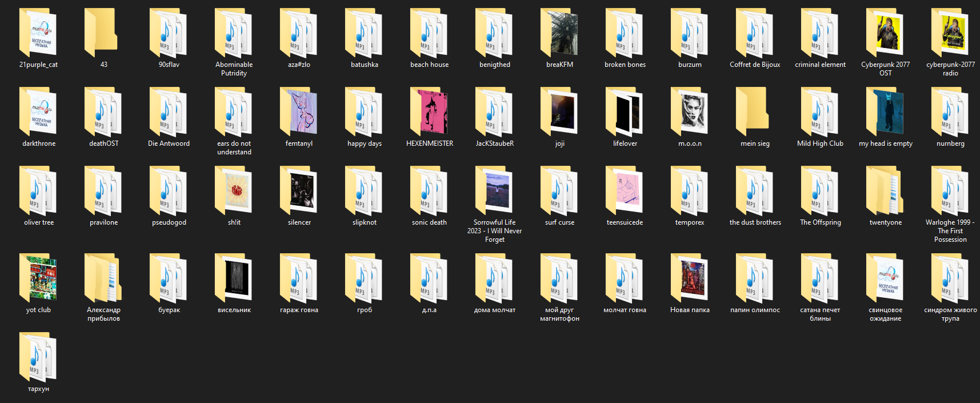The height and width of the screenshot is (403, 980).
Task: Select the temporex folder
Action: tap(690, 190)
